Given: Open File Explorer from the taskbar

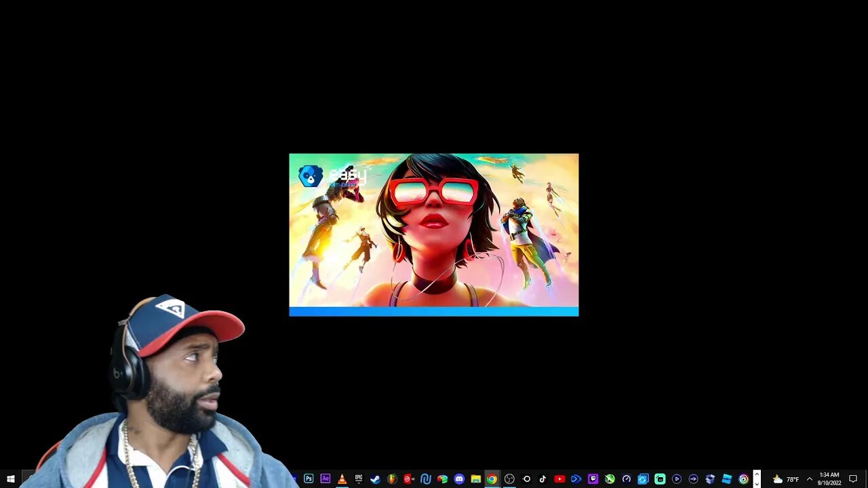Looking at the screenshot, I should click(x=476, y=479).
